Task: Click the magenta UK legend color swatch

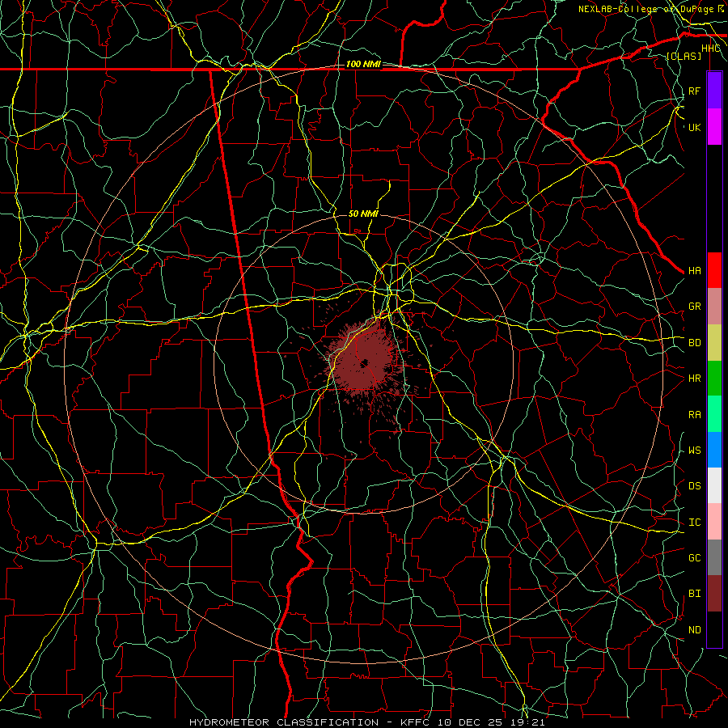Action: pos(714,127)
